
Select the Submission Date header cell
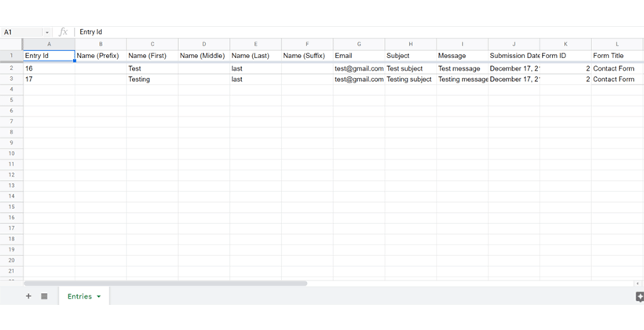514,56
